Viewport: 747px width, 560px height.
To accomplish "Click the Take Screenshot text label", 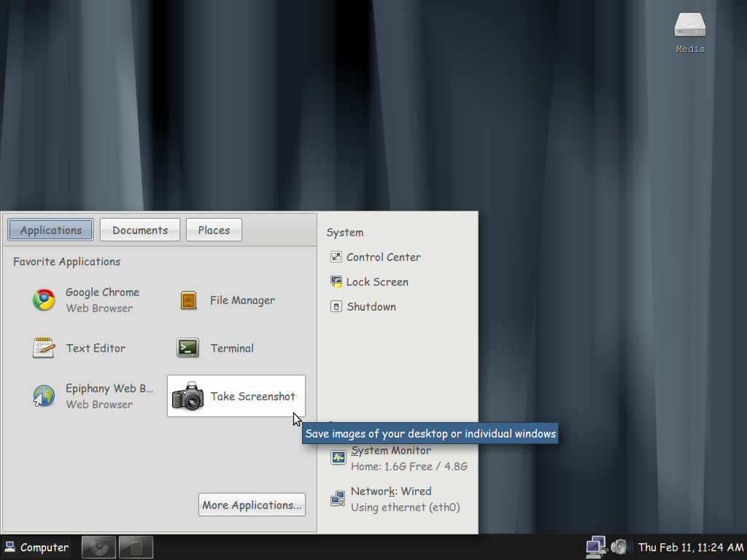I will click(253, 396).
